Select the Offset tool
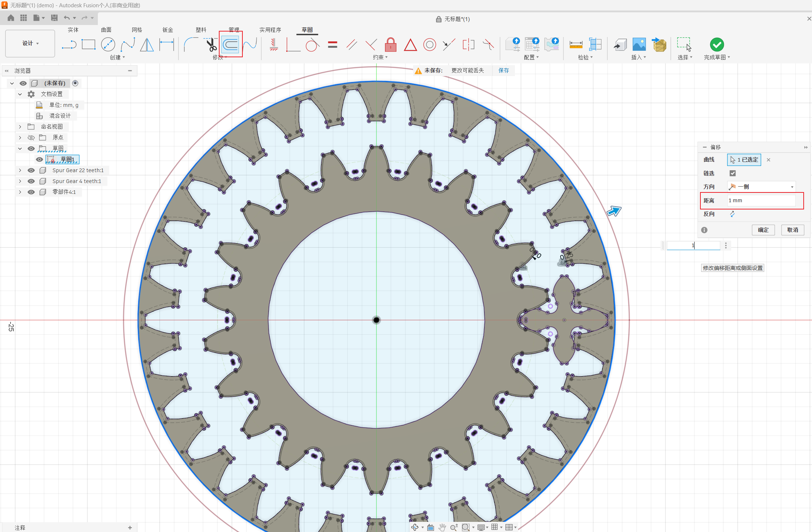The height and width of the screenshot is (532, 812). 230,45
